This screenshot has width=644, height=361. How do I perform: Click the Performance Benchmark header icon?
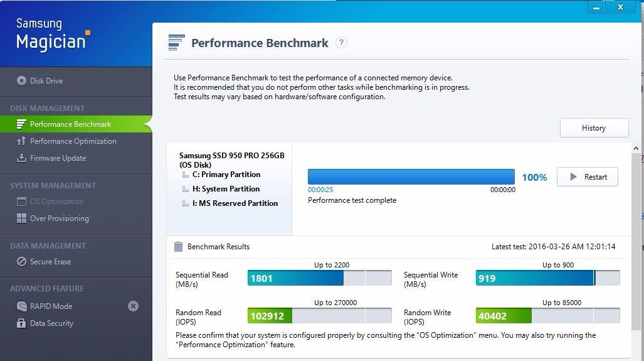pos(177,43)
